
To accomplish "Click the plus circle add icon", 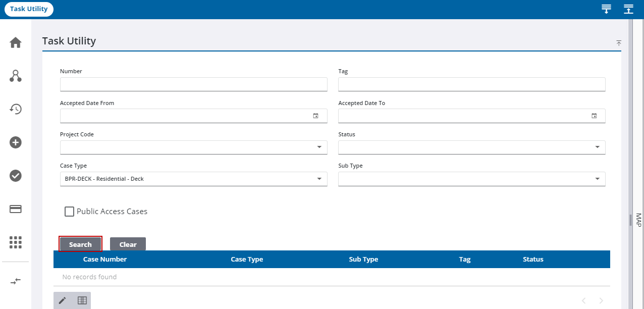I will coord(16,142).
